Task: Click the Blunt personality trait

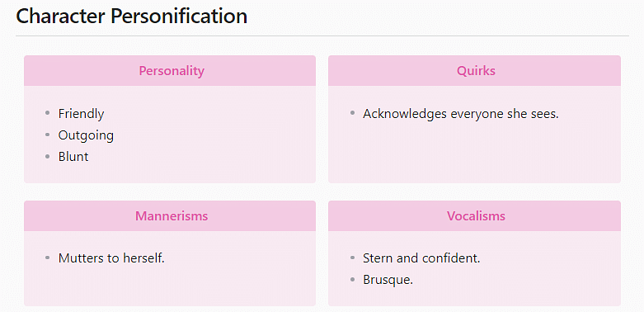Action: point(73,157)
